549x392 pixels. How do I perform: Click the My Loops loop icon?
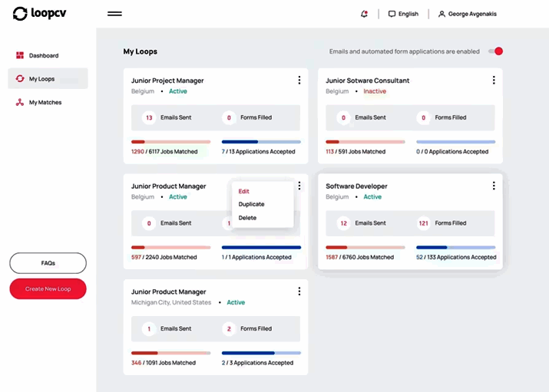coord(20,79)
